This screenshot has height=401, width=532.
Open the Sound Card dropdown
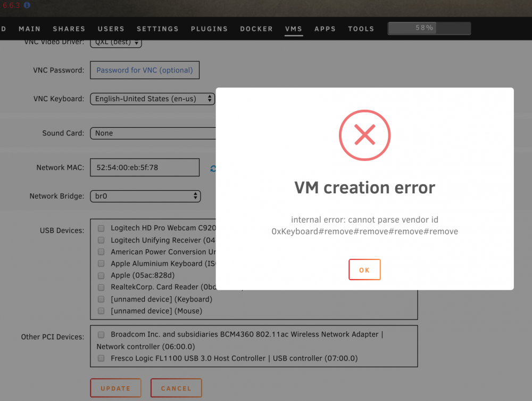[153, 133]
